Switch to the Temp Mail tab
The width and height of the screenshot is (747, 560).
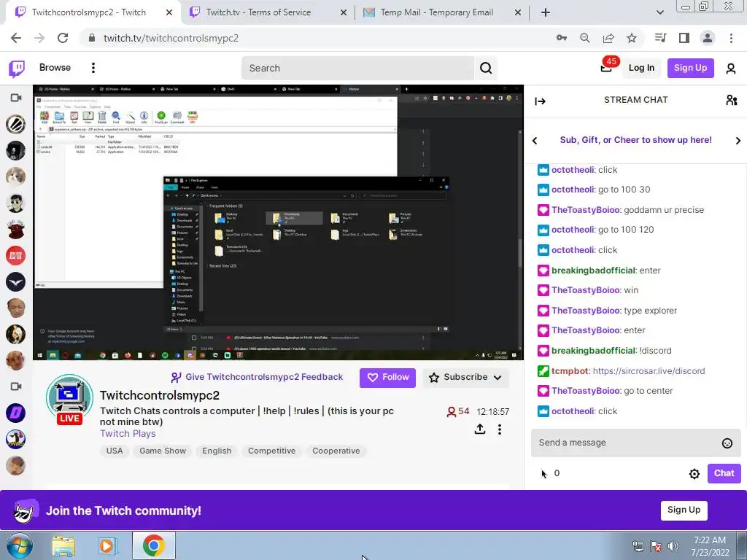click(x=442, y=13)
